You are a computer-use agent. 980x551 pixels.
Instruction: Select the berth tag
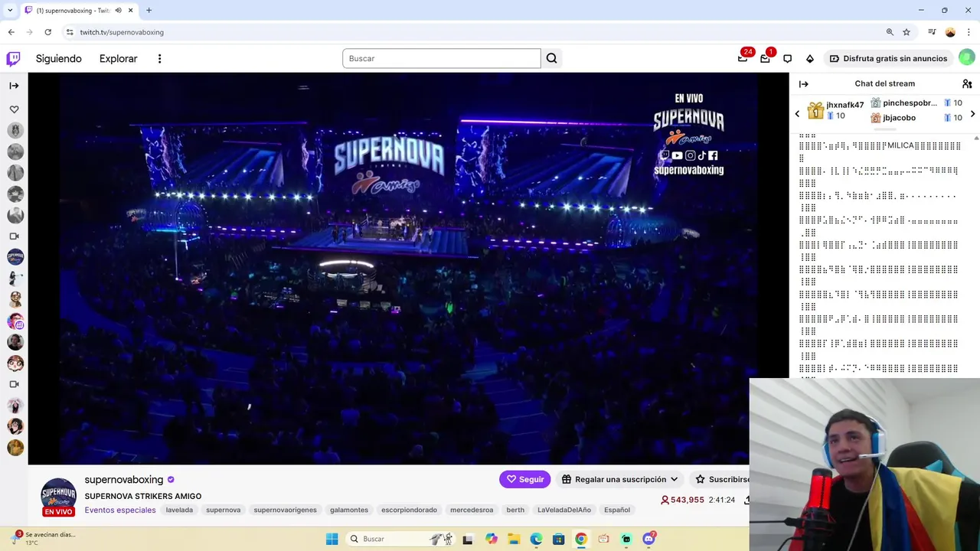click(x=515, y=510)
